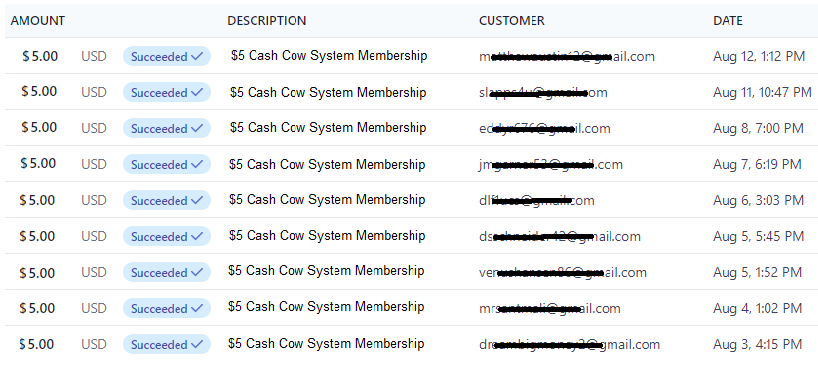Open the Aug 12, 1:12 PM payment description
Screen dimensions: 818x365
(329, 56)
